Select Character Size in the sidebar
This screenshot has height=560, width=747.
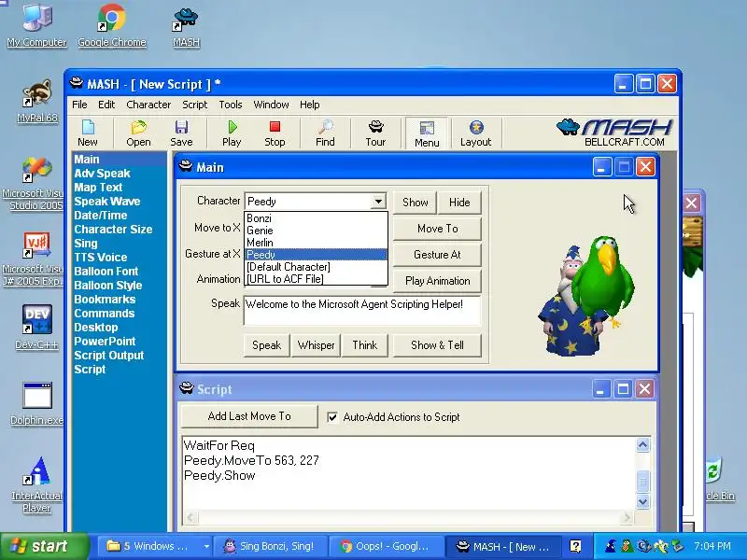113,229
